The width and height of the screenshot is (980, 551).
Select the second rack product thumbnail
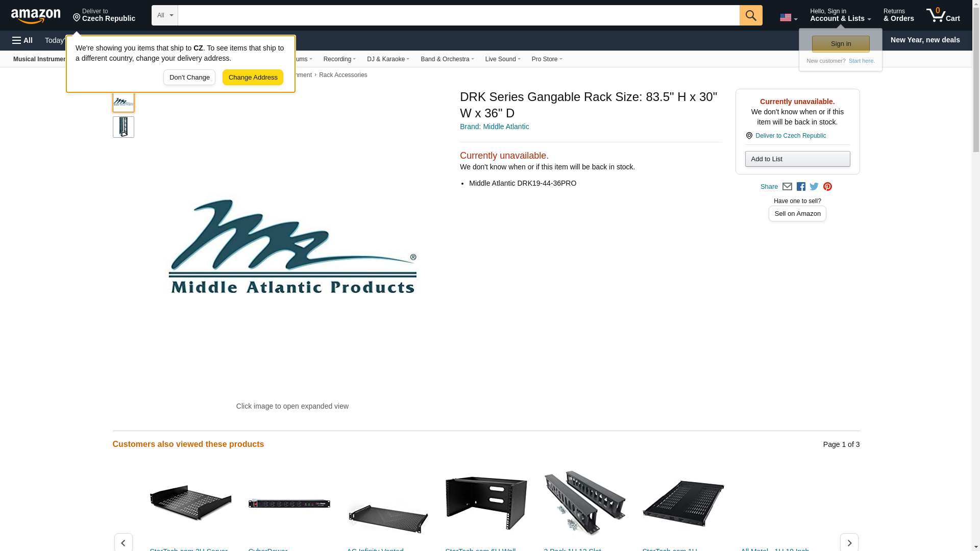tap(124, 127)
